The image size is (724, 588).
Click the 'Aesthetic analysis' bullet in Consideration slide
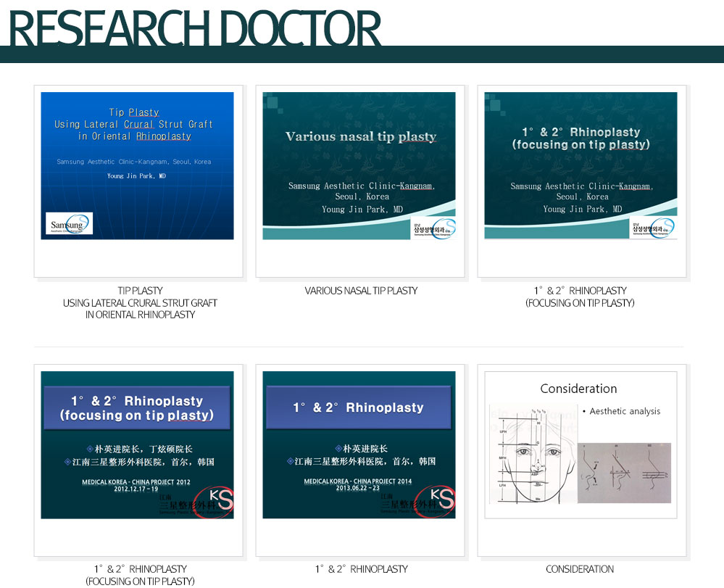tap(624, 411)
